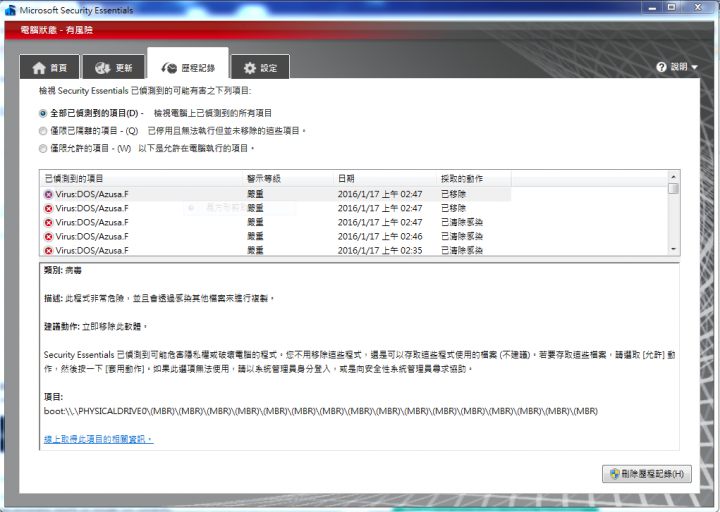The image size is (720, 512).
Task: Maximize the Security Essentials window
Action: [671, 7]
